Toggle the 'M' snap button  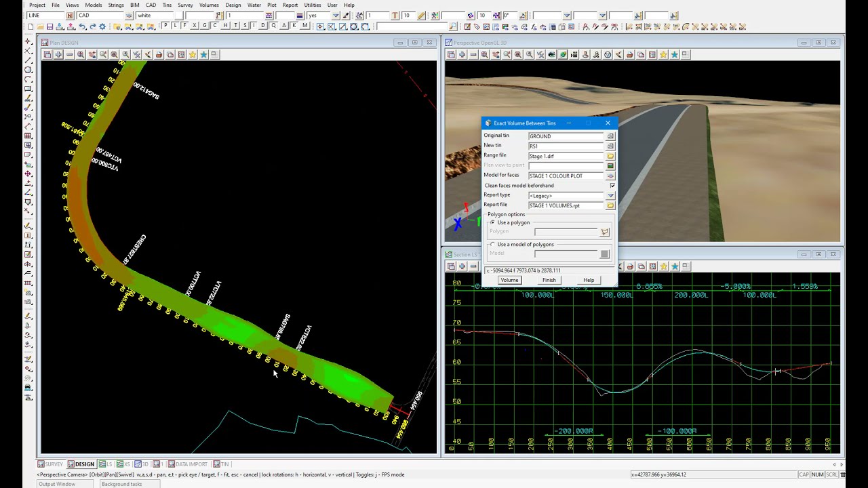pyautogui.click(x=304, y=26)
